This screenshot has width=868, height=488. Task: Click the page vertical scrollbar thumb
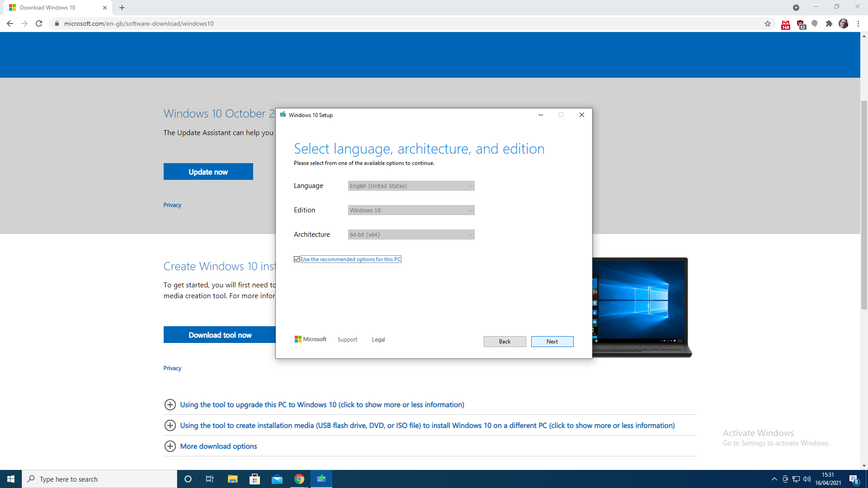(864, 205)
